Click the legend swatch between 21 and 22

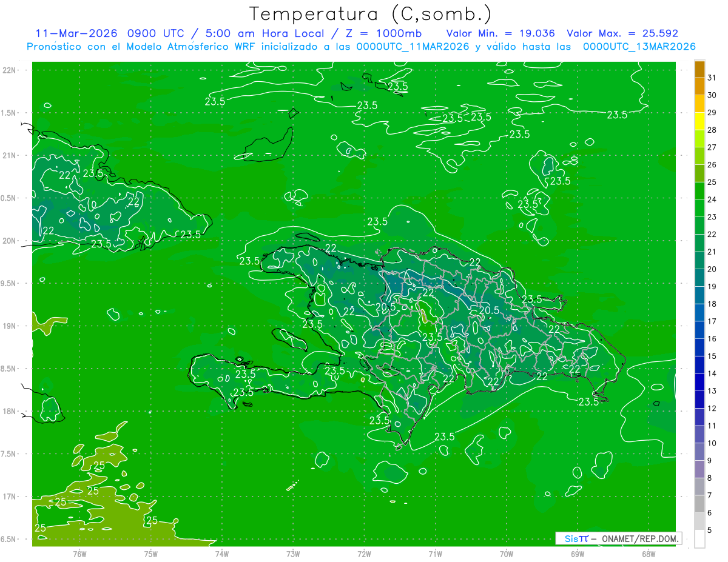(x=699, y=243)
